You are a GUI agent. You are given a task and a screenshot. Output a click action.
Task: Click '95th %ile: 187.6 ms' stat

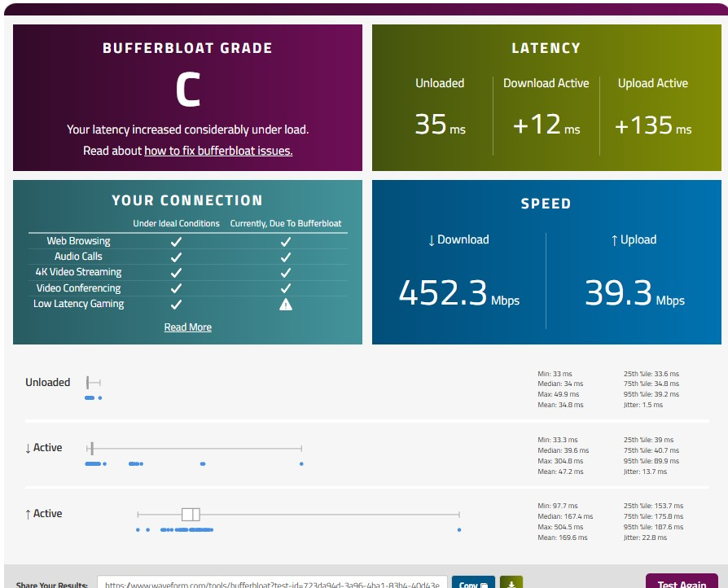coord(653,527)
